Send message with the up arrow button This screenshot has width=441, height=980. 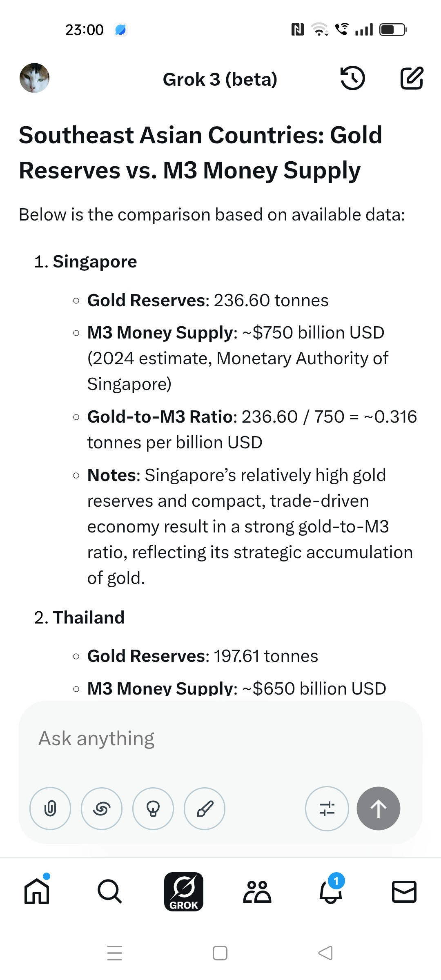379,808
